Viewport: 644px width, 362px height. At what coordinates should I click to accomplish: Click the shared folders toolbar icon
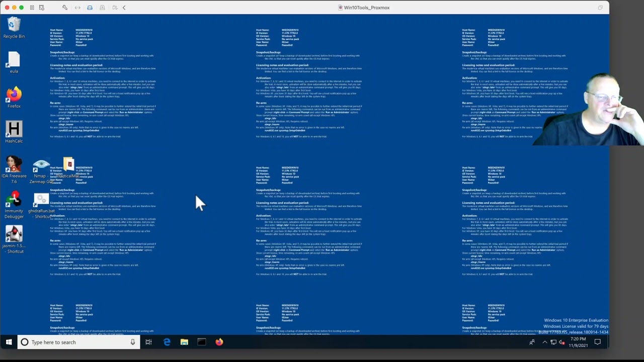(x=115, y=8)
